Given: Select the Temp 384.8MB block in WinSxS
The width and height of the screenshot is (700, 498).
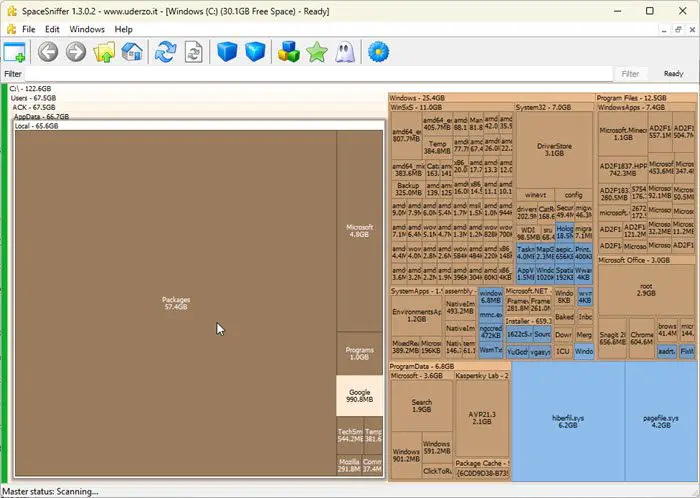Looking at the screenshot, I should click(x=437, y=148).
